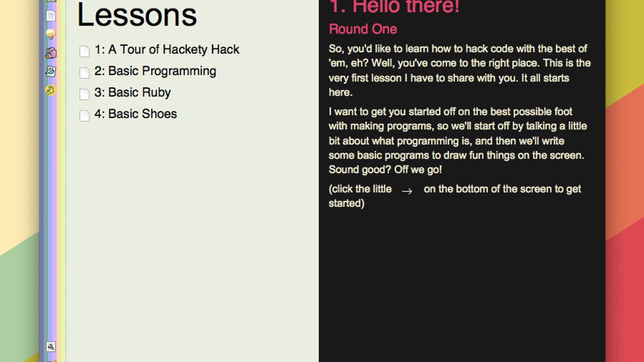The width and height of the screenshot is (644, 362).
Task: Click page icon beside Basic Shoes
Action: (85, 115)
